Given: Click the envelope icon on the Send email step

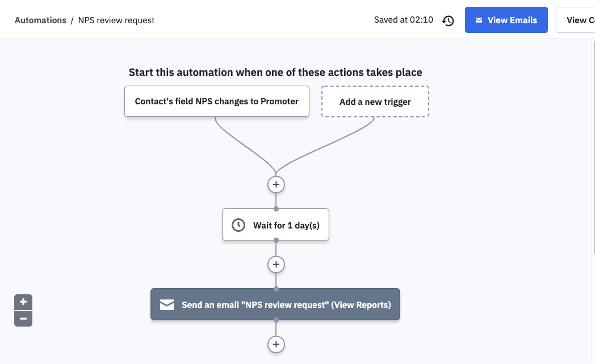Looking at the screenshot, I should click(x=167, y=304).
